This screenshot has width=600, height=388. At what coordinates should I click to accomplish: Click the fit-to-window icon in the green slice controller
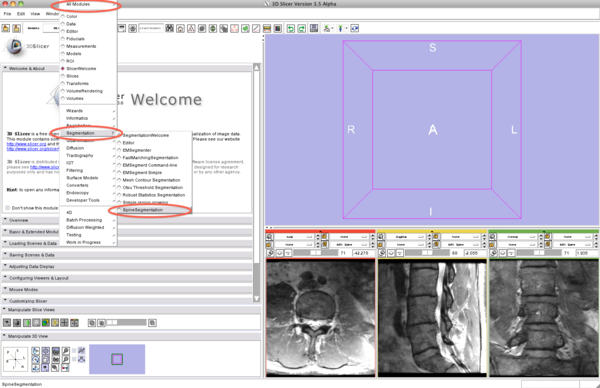(493, 237)
